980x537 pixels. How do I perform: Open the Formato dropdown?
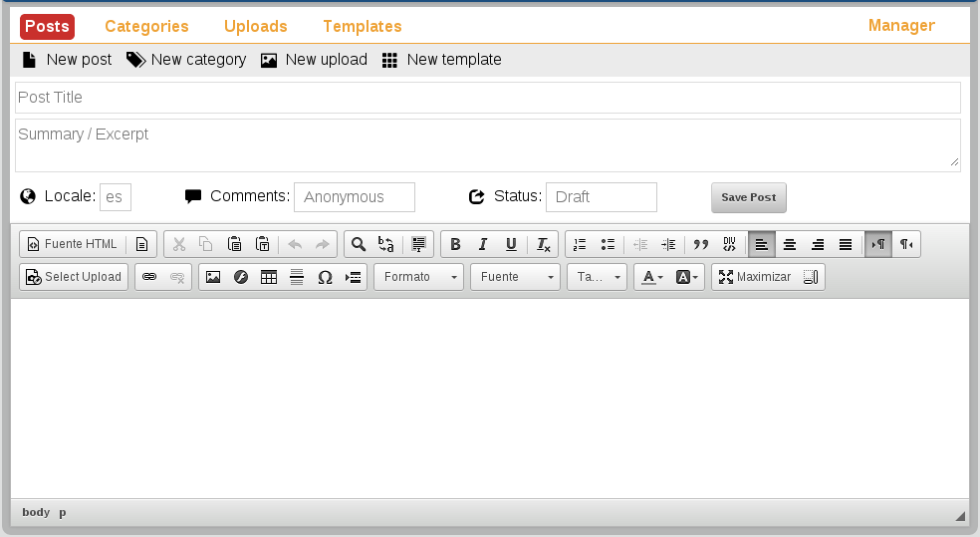[x=418, y=277]
